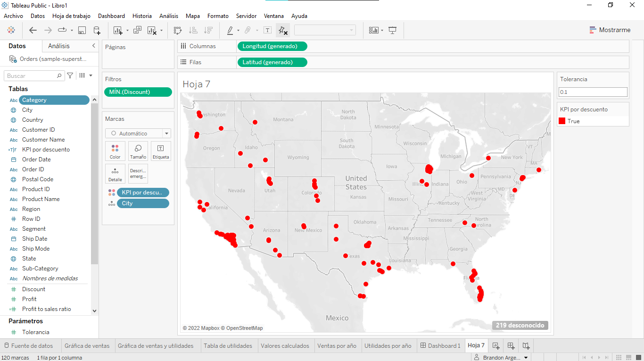
Task: Open the Tamaño marks card
Action: tap(138, 151)
